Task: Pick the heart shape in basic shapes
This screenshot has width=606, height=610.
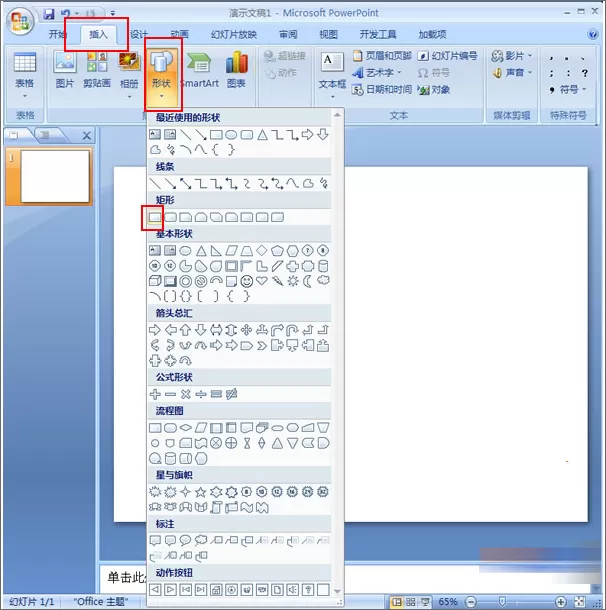Action: (262, 281)
